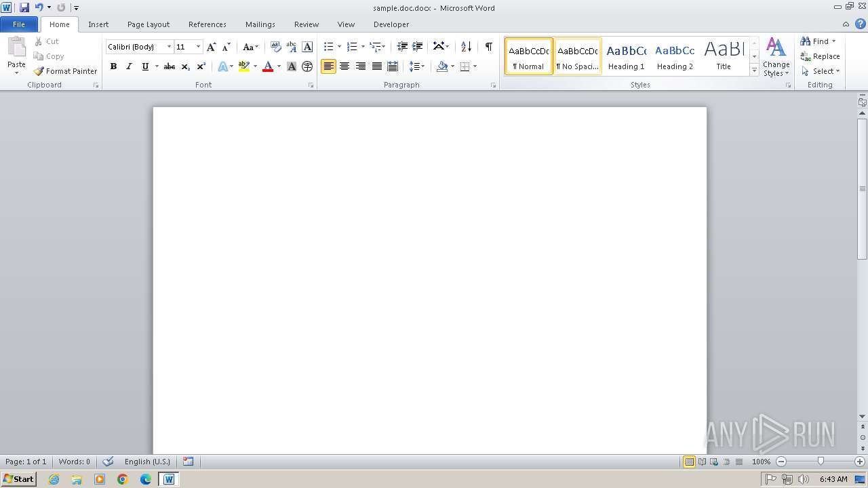868x488 pixels.
Task: Increase paragraph indent
Action: (418, 47)
